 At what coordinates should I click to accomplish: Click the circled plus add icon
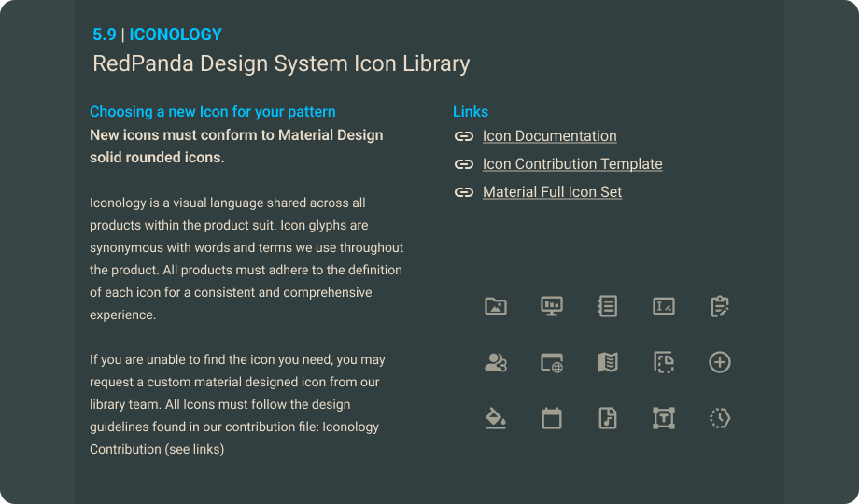tap(719, 362)
